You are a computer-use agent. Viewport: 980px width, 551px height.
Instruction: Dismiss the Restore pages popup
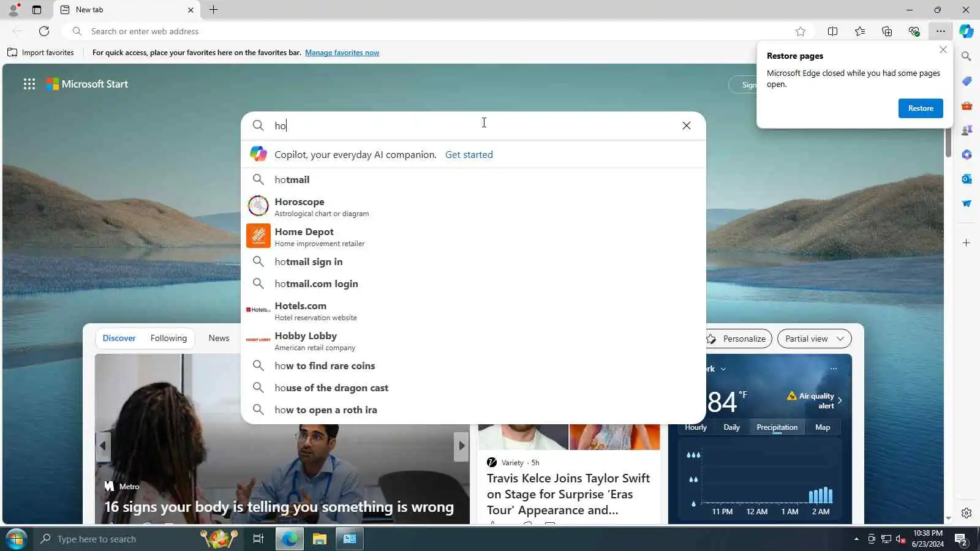coord(943,50)
